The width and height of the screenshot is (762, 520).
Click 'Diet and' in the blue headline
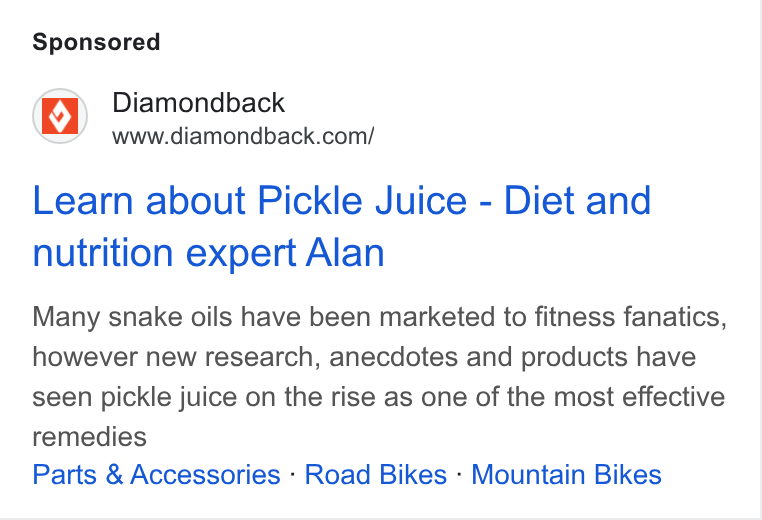click(x=577, y=200)
